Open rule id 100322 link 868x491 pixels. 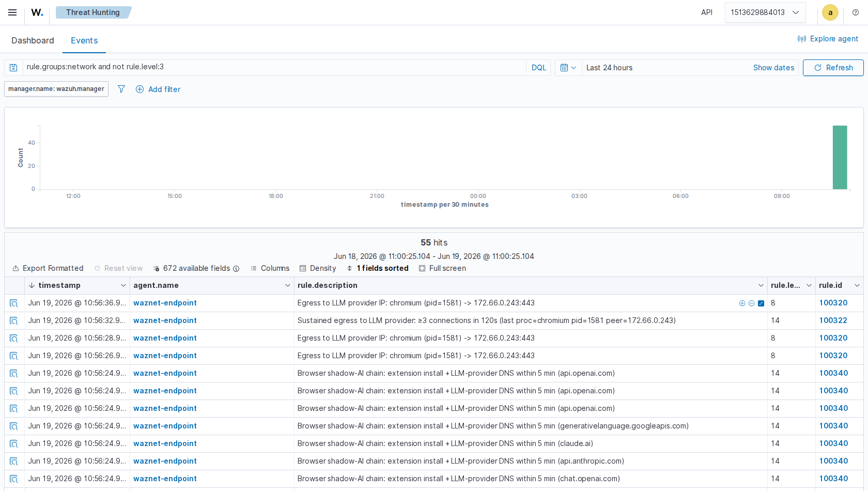point(833,320)
